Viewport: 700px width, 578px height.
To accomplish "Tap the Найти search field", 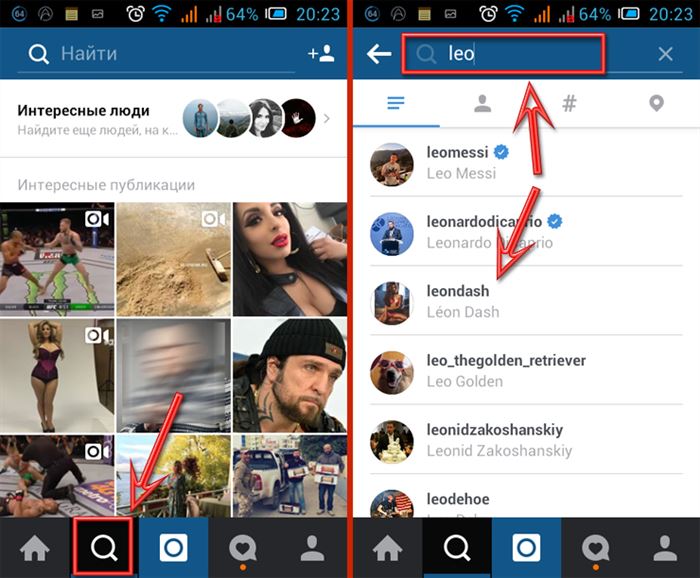I will (x=156, y=54).
